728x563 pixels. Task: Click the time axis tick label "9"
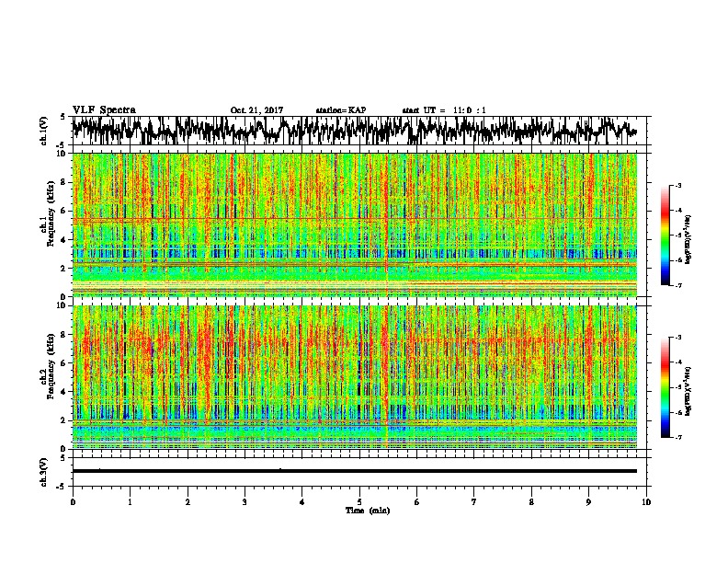[x=588, y=502]
